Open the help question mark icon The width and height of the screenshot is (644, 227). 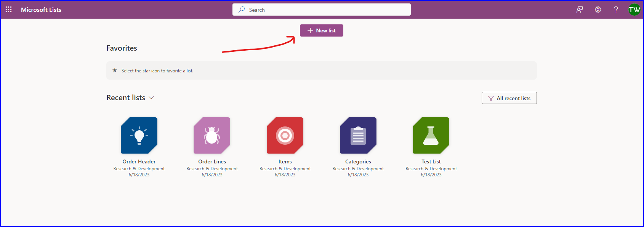[x=616, y=10]
